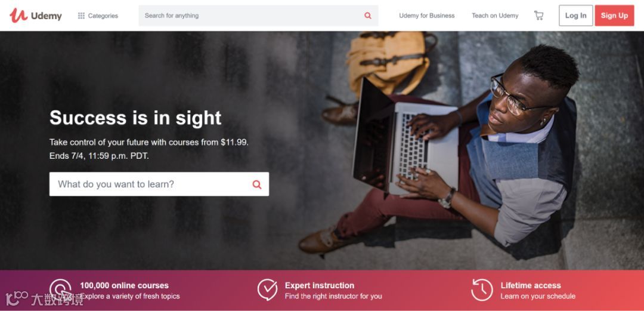Open the shopping cart icon

[538, 16]
